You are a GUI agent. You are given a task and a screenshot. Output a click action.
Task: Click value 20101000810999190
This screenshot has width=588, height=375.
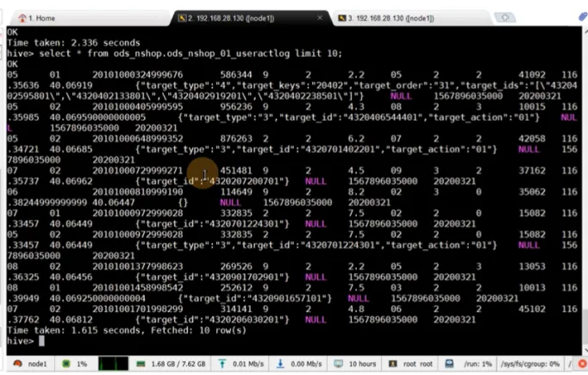(x=138, y=192)
